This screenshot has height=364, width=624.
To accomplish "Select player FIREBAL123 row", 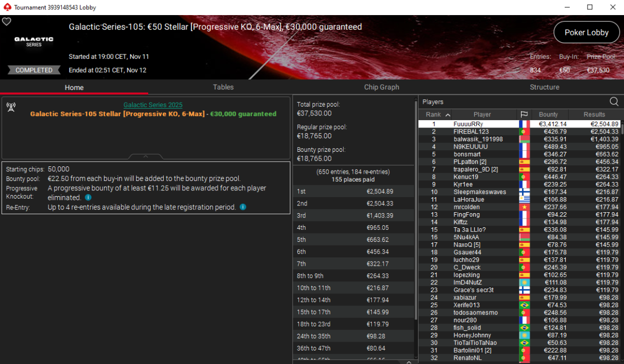I will 520,132.
